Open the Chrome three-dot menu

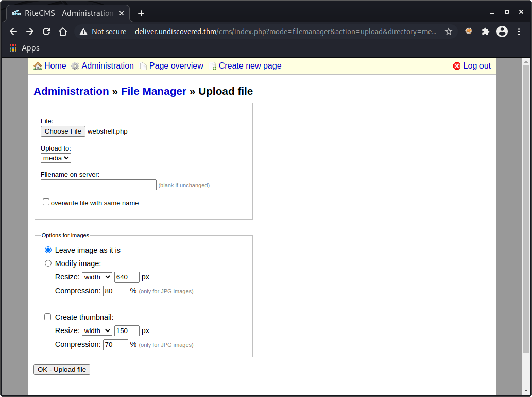519,31
